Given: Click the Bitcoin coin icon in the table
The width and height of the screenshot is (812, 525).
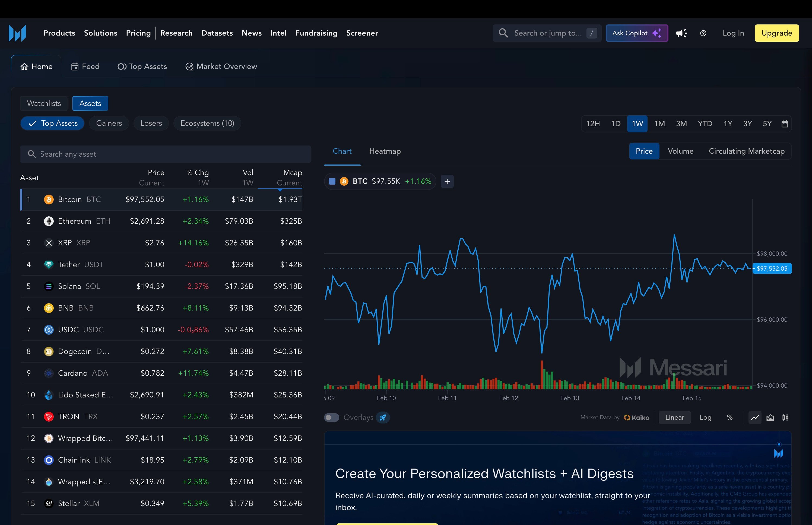Looking at the screenshot, I should pos(49,200).
